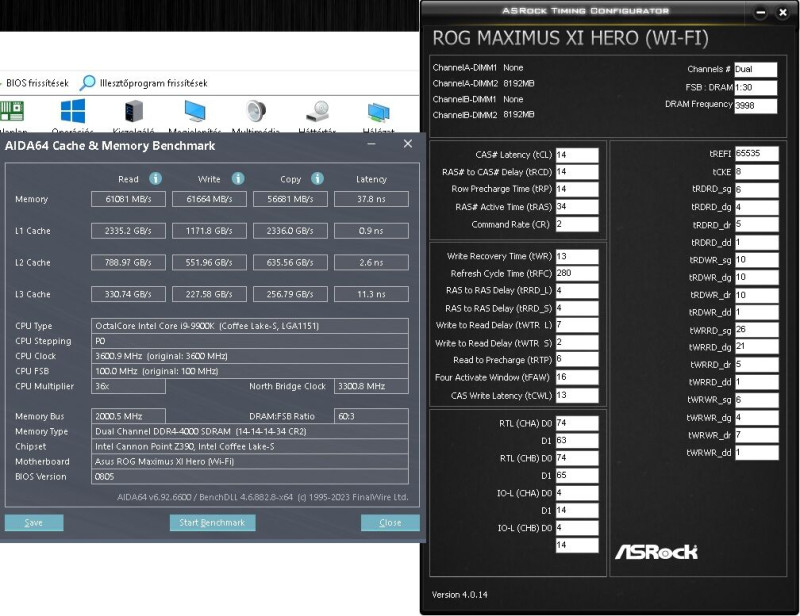This screenshot has width=800, height=616.
Task: Minimize the ASRock Timing Configurator
Action: pyautogui.click(x=760, y=13)
